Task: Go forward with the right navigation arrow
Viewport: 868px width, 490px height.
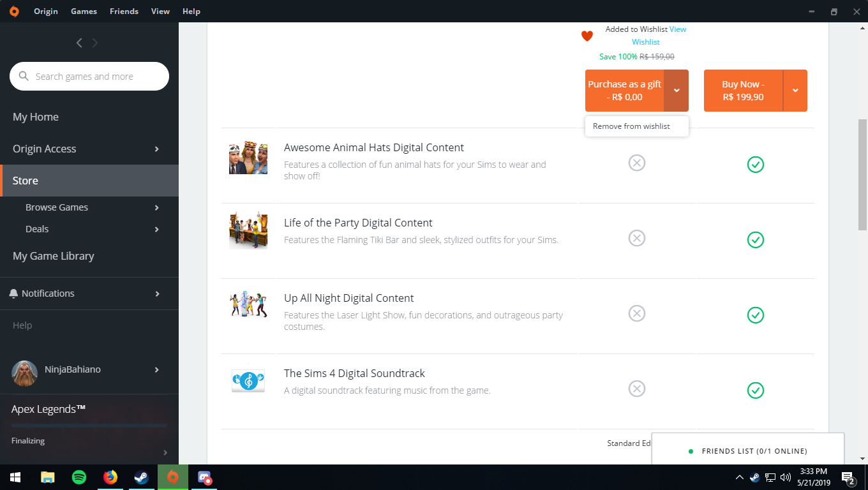Action: (95, 43)
